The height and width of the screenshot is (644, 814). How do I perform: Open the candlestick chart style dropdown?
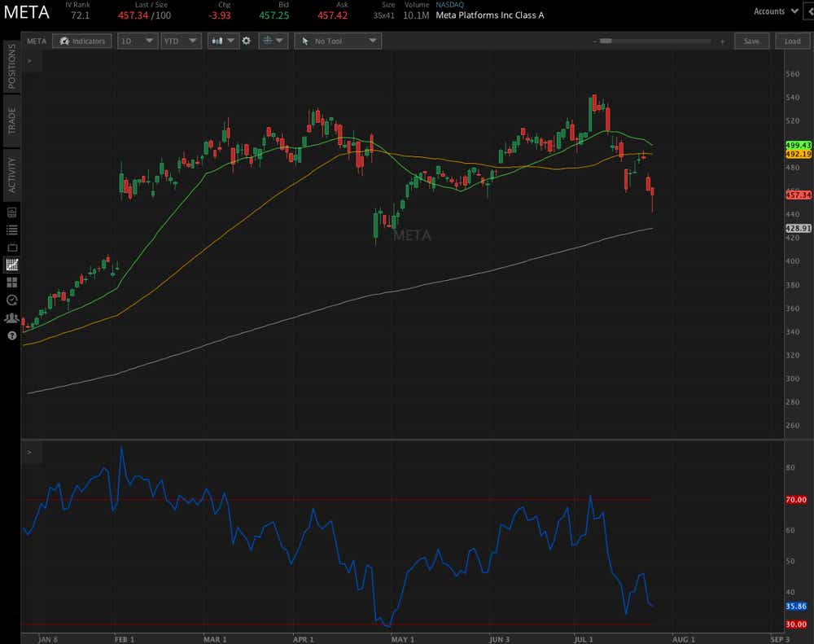(223, 41)
